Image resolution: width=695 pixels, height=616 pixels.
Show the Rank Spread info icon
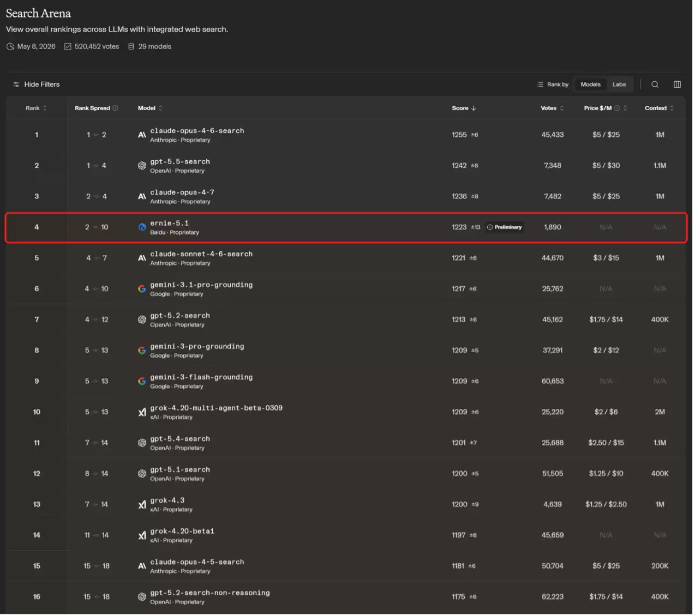click(x=116, y=108)
